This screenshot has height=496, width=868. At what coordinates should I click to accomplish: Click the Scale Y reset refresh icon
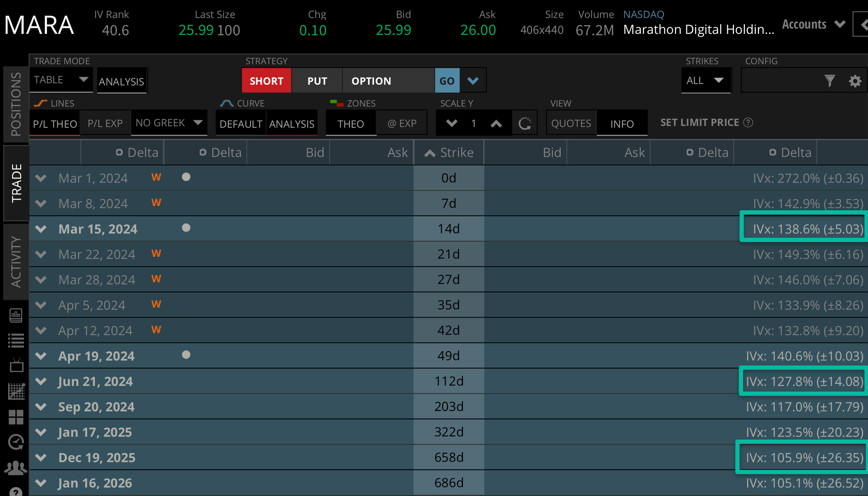coord(525,123)
